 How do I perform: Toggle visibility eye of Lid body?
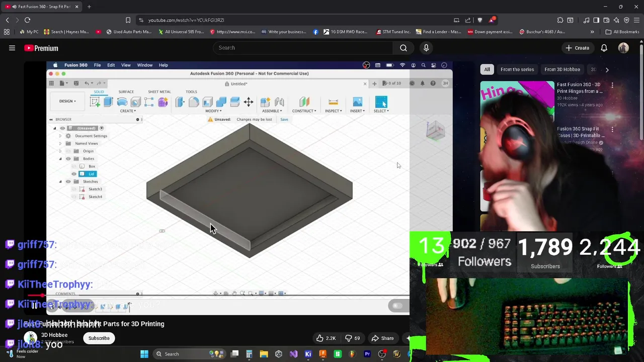click(x=74, y=174)
